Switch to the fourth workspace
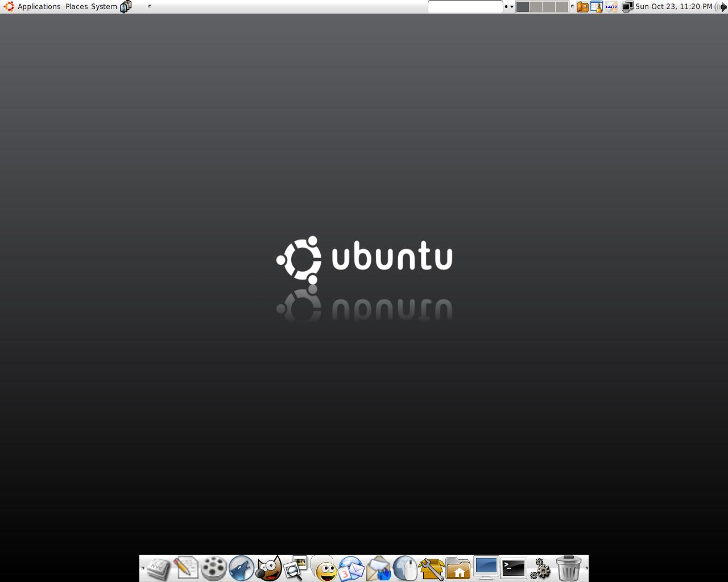The height and width of the screenshot is (582, 728). point(561,7)
